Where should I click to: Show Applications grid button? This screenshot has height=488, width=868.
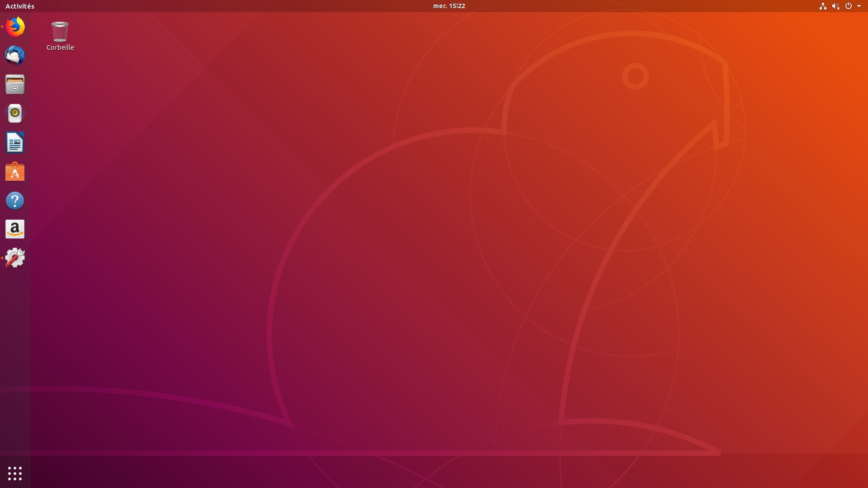point(15,474)
